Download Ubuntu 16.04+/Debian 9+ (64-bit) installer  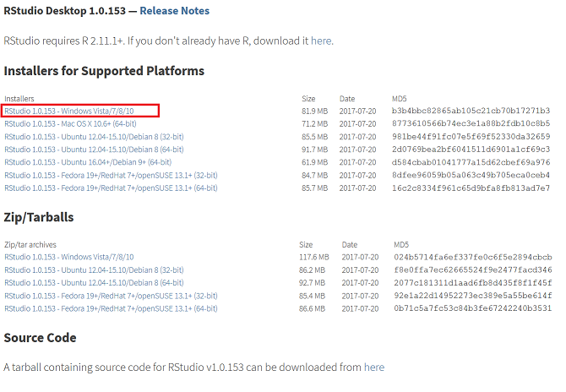coord(88,162)
